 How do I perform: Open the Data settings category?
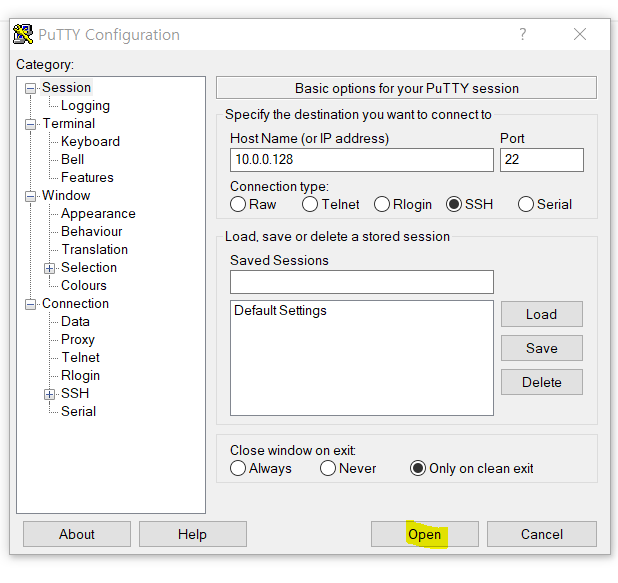pyautogui.click(x=75, y=322)
